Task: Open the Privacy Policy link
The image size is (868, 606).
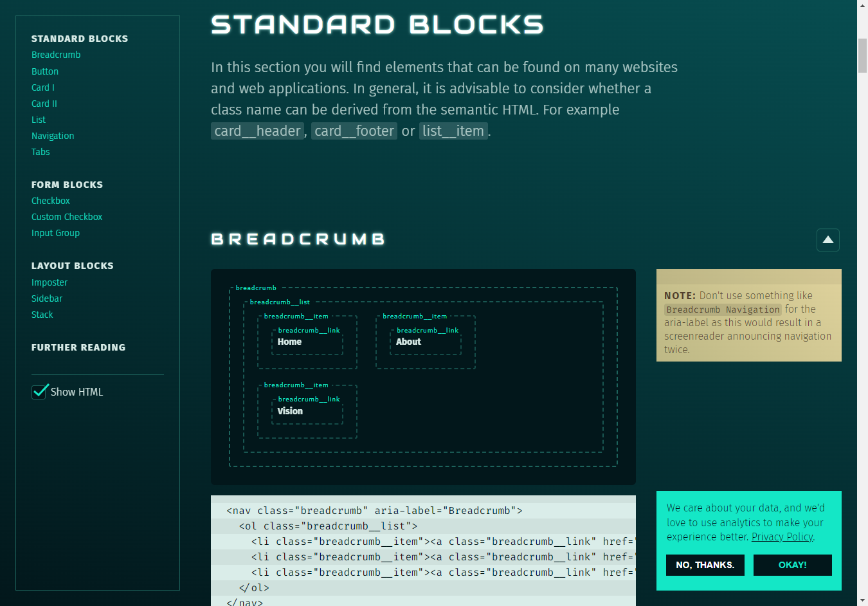Action: pos(782,537)
